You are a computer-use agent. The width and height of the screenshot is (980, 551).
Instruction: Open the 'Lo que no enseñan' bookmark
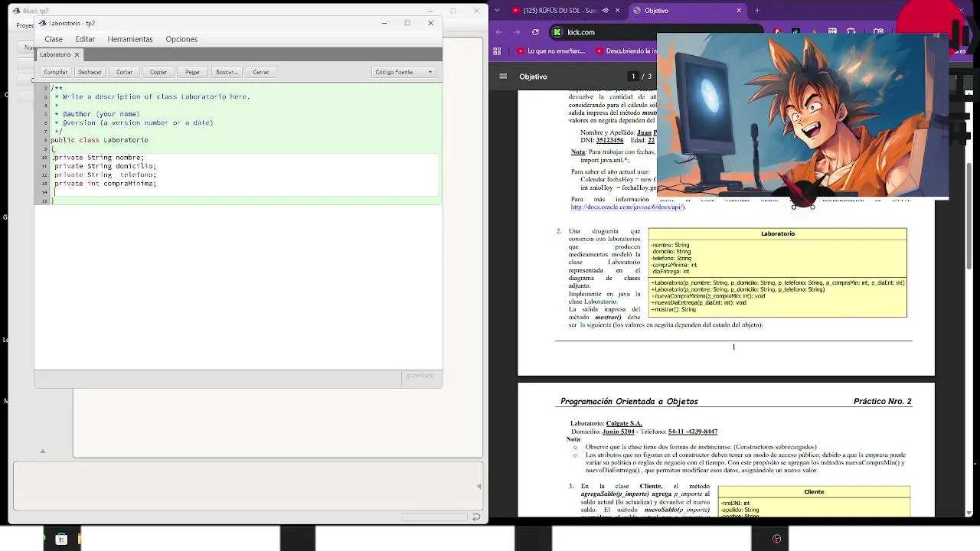pos(550,51)
